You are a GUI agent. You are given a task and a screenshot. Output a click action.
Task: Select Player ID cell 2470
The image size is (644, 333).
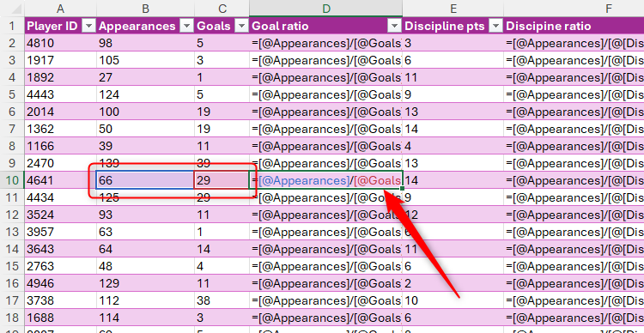(x=60, y=163)
